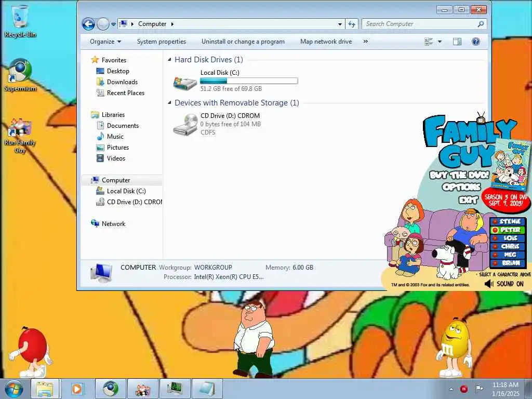Click the Back navigation arrow button
This screenshot has height=399, width=532.
pos(88,24)
